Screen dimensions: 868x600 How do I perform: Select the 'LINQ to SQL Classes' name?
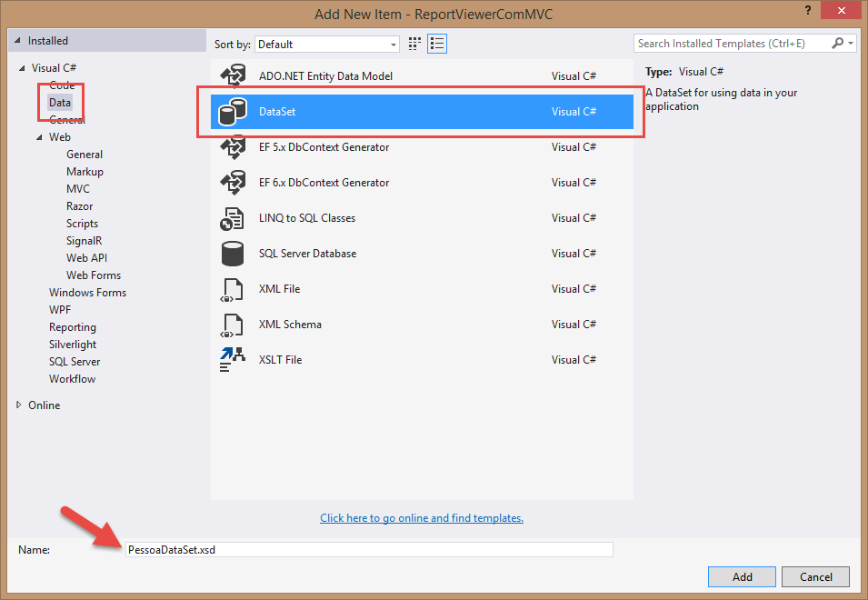point(307,218)
